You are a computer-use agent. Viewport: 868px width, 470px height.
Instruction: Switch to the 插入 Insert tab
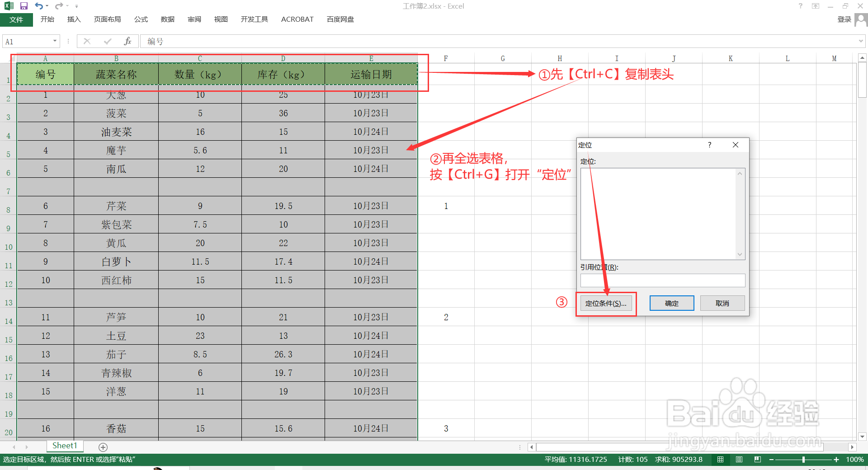tap(74, 19)
